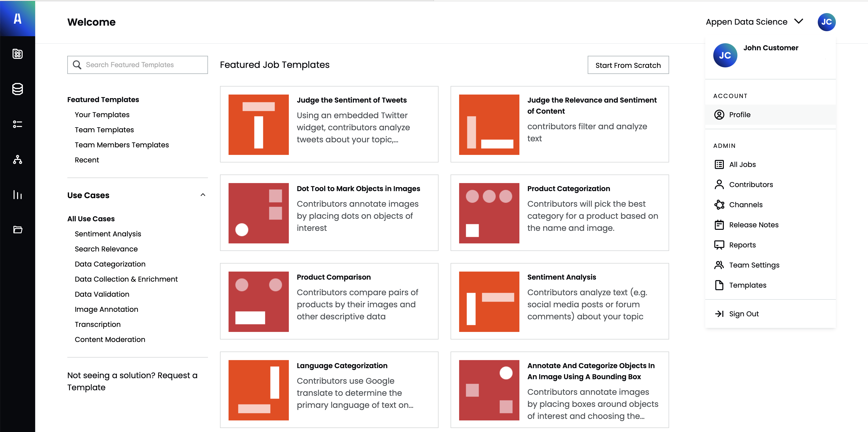The height and width of the screenshot is (432, 868).
Task: Select the Sentiment Analysis use case
Action: pyautogui.click(x=108, y=233)
